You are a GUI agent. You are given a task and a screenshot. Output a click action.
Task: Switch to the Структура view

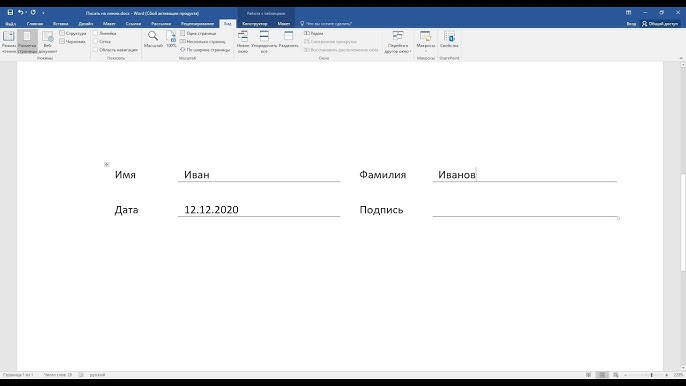coord(73,33)
